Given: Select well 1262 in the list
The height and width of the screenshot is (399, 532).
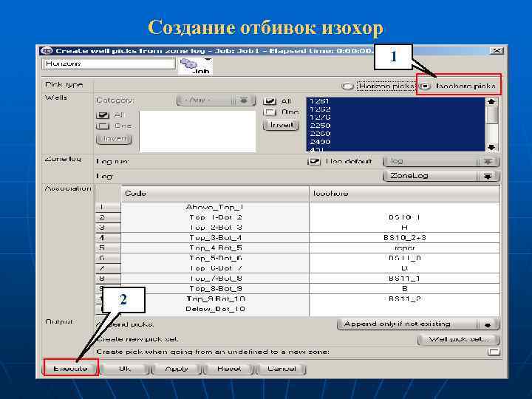Looking at the screenshot, I should [395, 109].
